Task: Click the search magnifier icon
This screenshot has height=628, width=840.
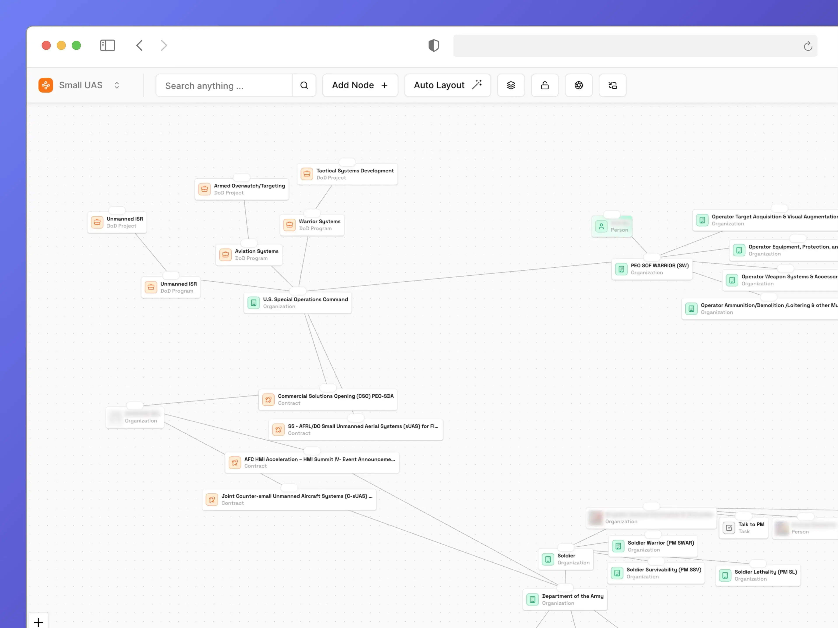Action: tap(304, 85)
